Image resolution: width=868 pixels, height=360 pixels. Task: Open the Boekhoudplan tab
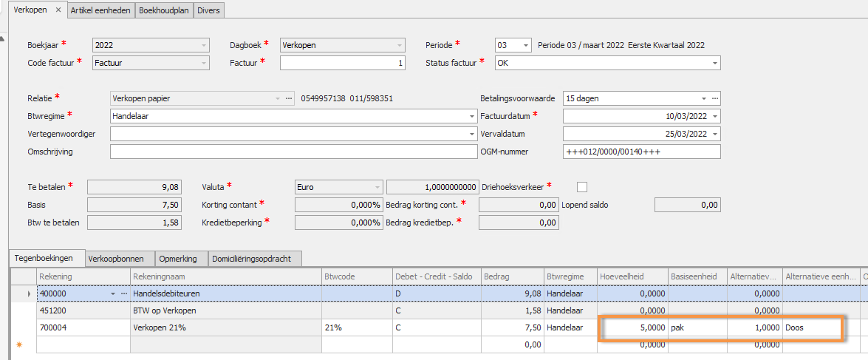pyautogui.click(x=165, y=10)
